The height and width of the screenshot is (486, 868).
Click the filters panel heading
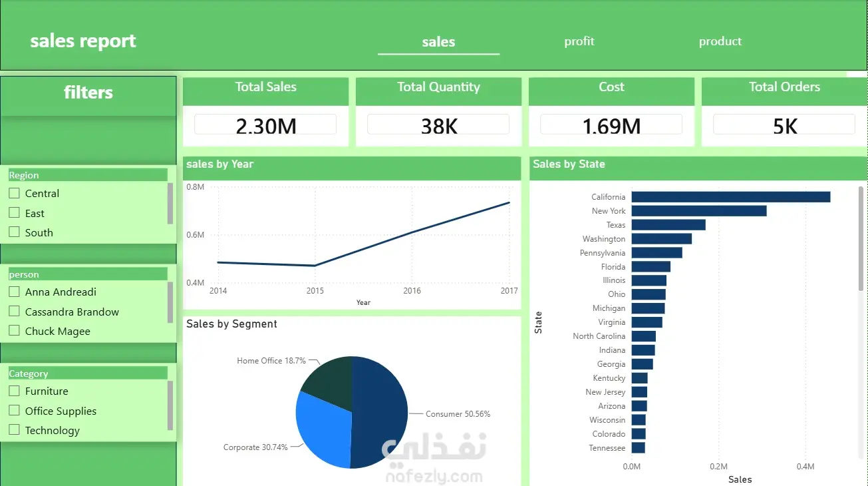88,92
